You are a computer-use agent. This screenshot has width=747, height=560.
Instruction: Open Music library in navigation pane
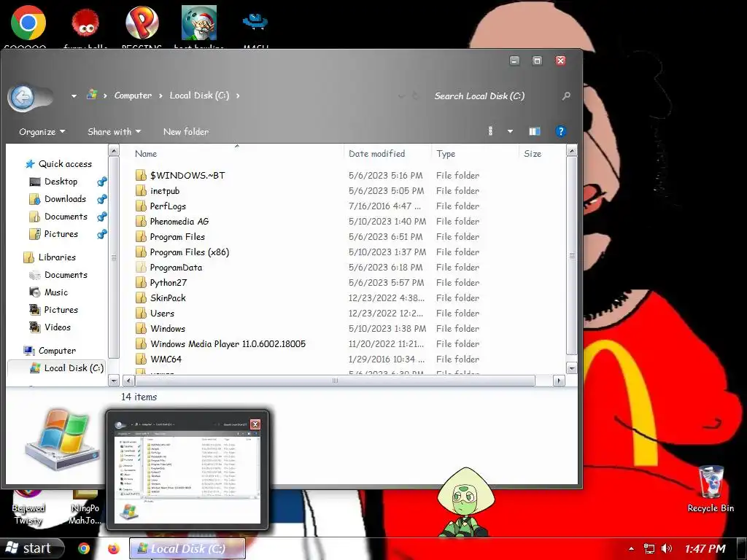coord(55,292)
